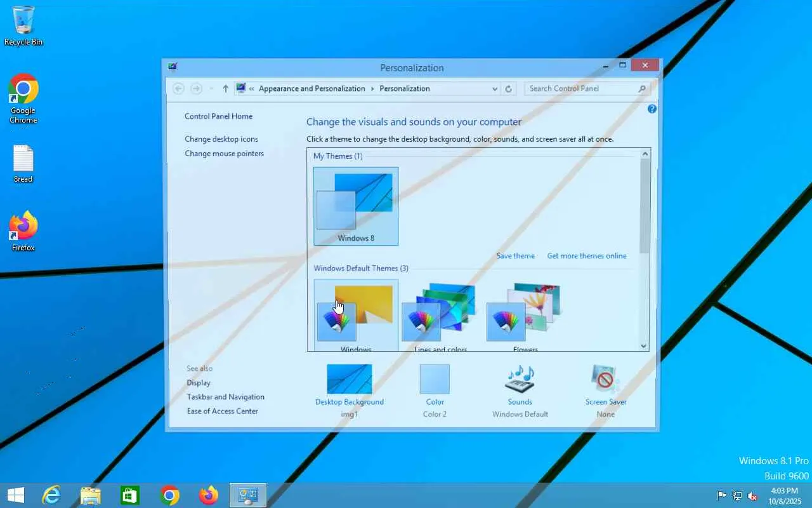812x508 pixels.
Task: Expand the breadcrumb chevron before Appearance
Action: tap(252, 89)
